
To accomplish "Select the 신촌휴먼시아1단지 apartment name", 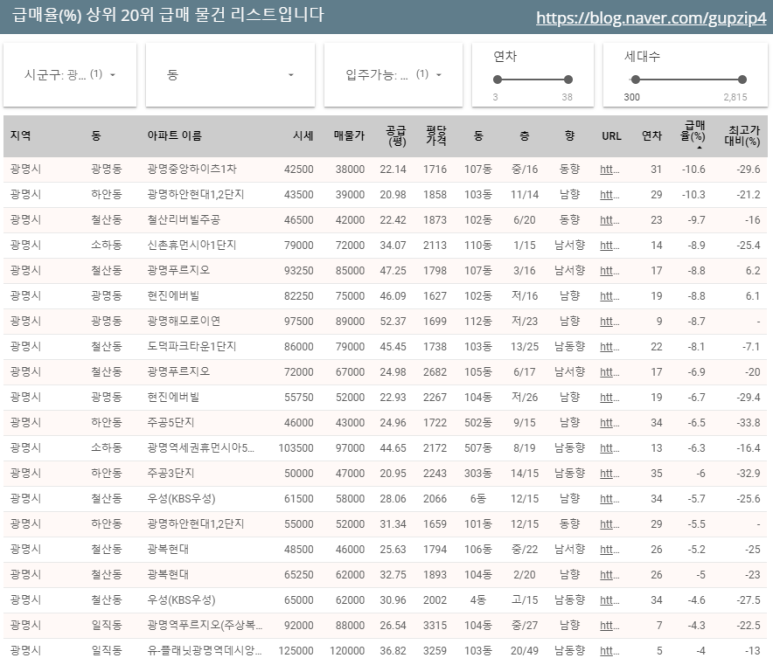I will pyautogui.click(x=192, y=245).
